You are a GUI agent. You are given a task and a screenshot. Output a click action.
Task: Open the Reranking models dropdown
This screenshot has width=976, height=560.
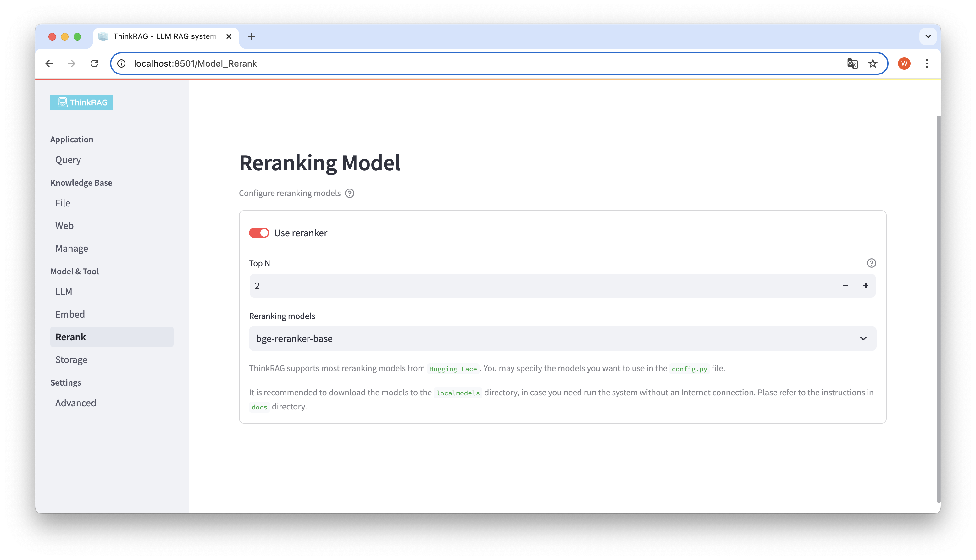coord(562,338)
